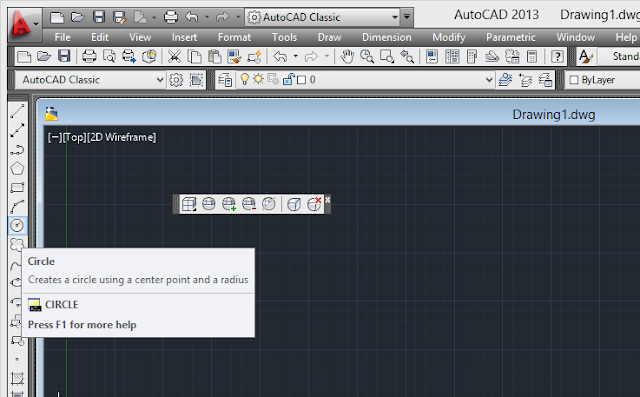Open the View menu
Screen dimensions: 640x397
pos(140,38)
